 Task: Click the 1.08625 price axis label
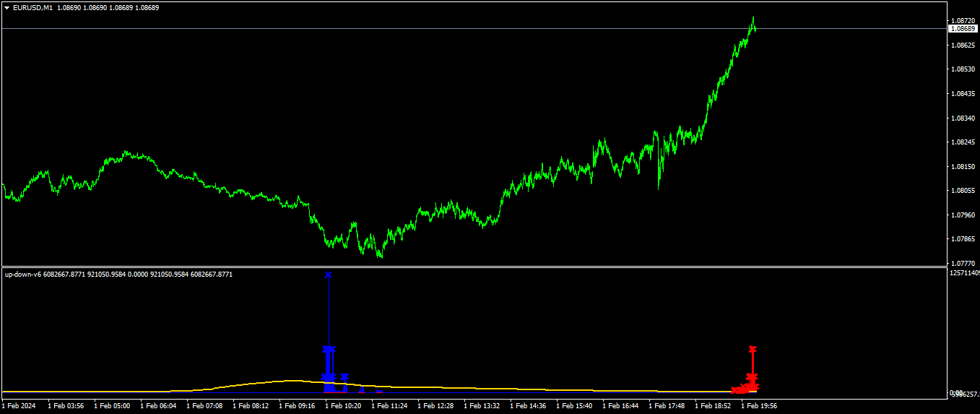point(963,45)
